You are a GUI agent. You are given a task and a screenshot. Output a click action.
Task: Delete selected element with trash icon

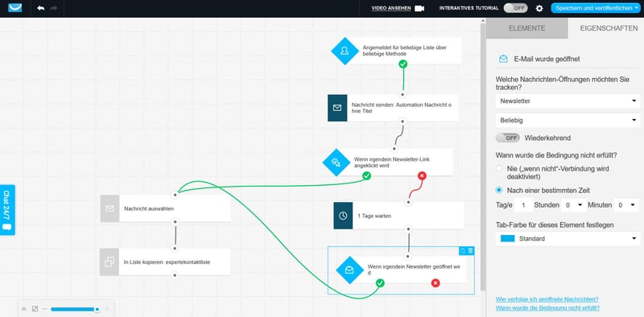coord(471,251)
